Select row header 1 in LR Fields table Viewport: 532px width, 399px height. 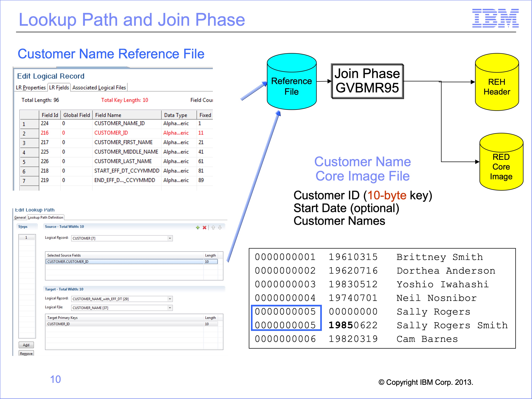29,124
